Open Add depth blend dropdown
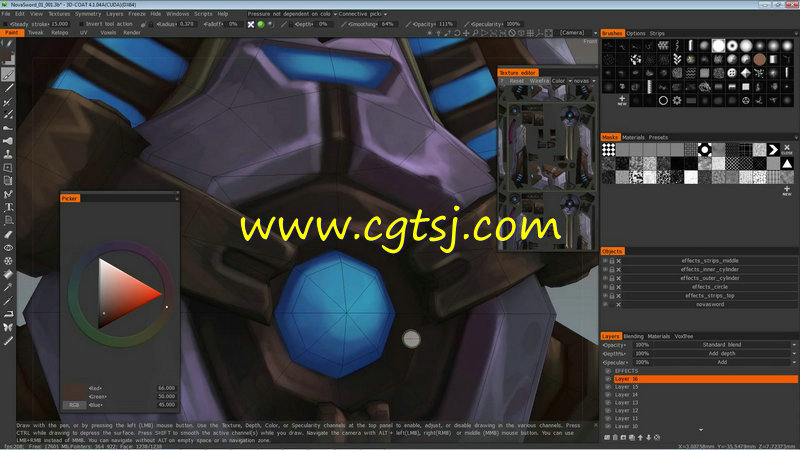 click(722, 354)
